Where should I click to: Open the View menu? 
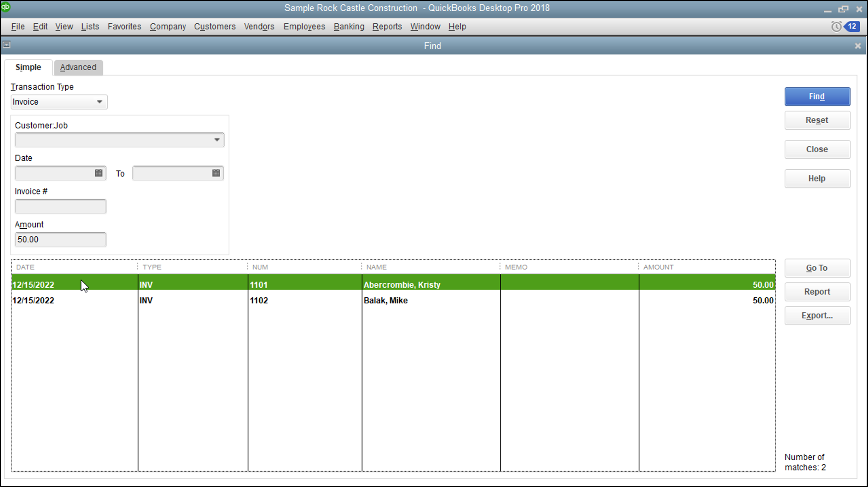pyautogui.click(x=64, y=26)
